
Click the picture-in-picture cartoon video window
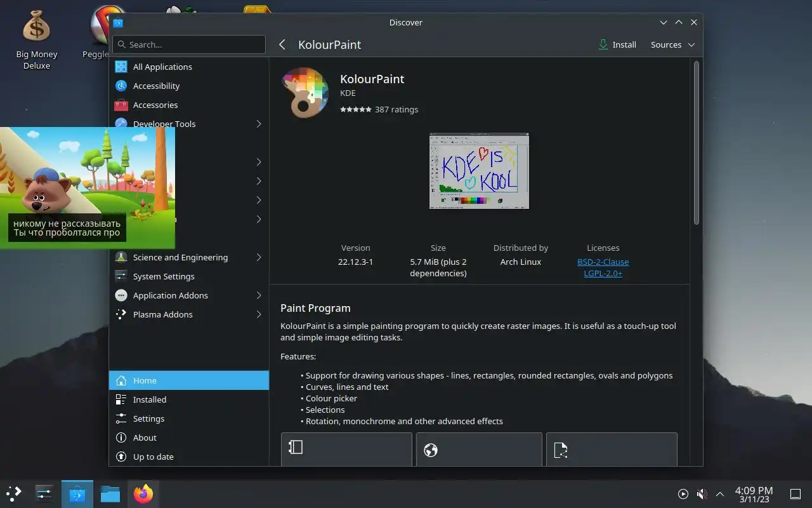point(88,188)
